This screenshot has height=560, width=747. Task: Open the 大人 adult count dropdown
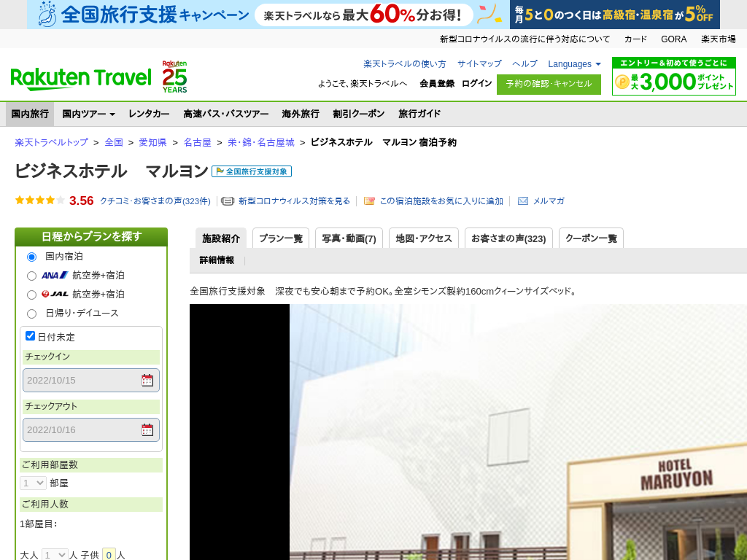pyautogui.click(x=55, y=555)
